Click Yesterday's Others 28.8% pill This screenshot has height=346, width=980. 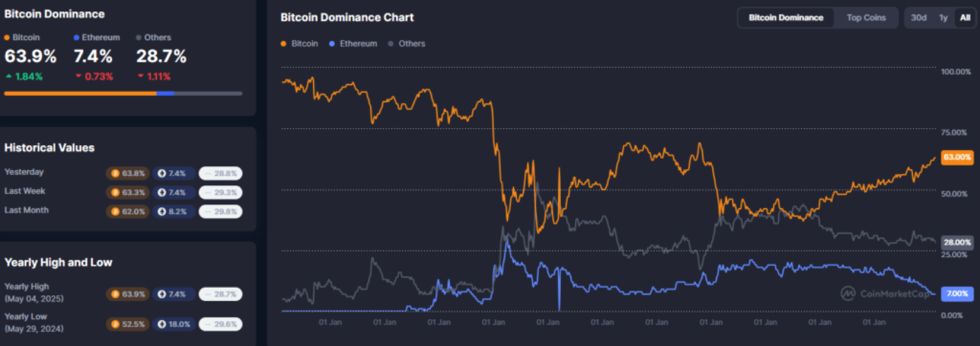click(x=221, y=174)
